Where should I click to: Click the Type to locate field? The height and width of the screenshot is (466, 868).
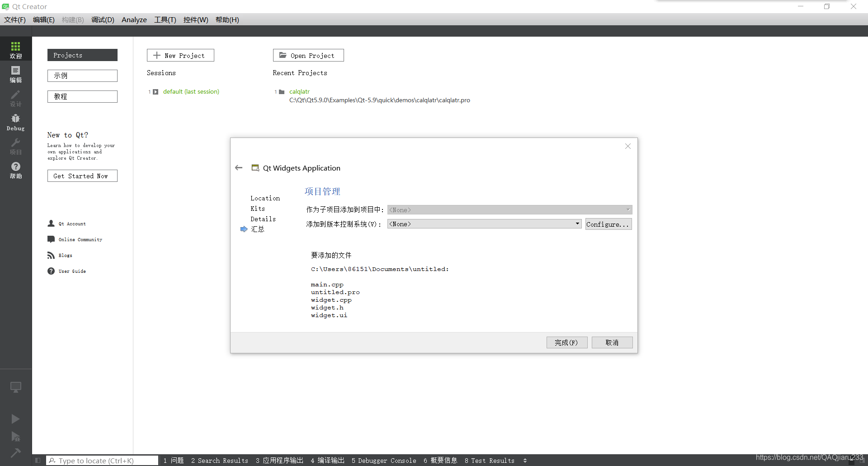(x=102, y=461)
